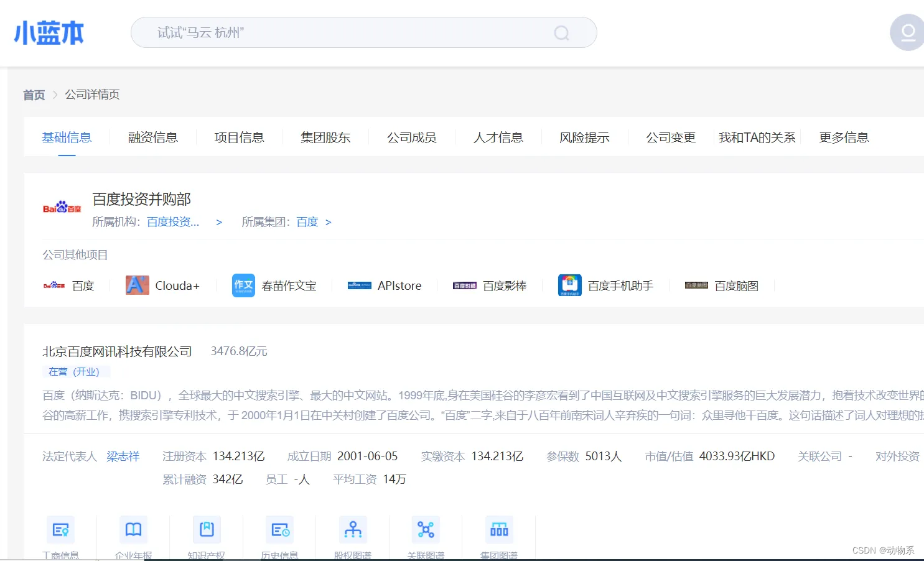Click the 春苗作文宝 app icon
The height and width of the screenshot is (561, 924).
[x=243, y=285]
